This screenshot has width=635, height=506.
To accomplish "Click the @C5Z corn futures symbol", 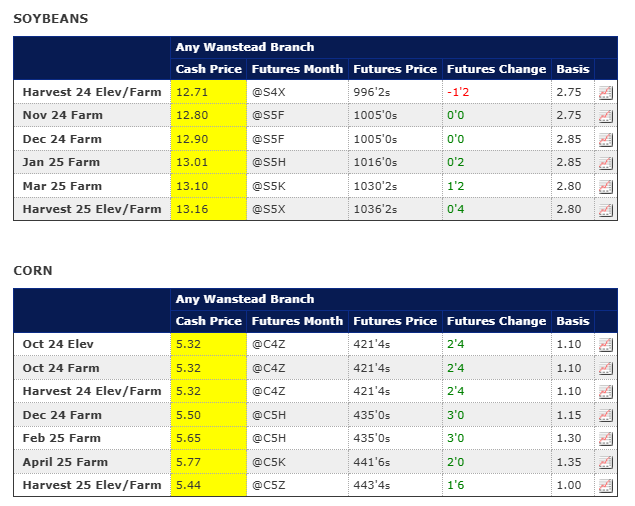I will click(x=270, y=485).
